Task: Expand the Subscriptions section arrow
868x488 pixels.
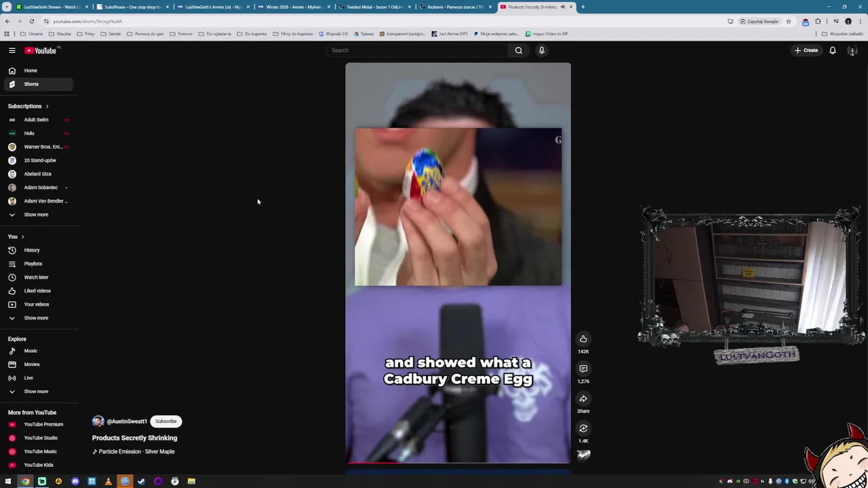Action: coord(47,106)
